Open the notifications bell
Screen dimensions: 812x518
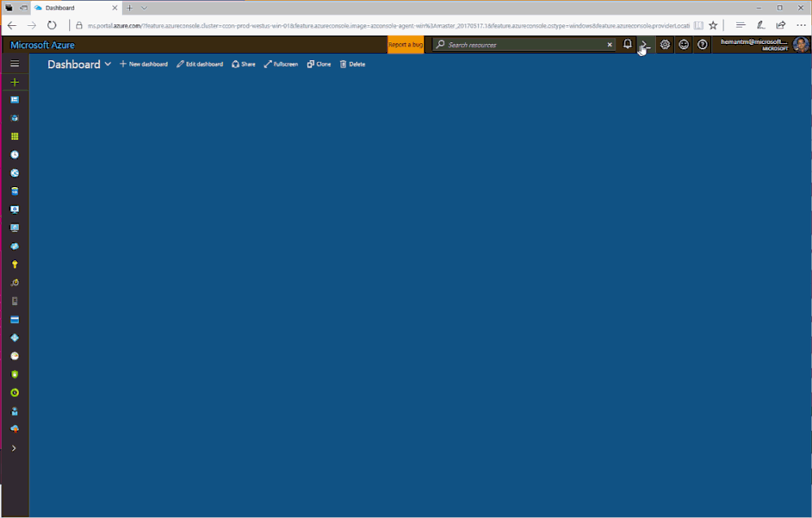pyautogui.click(x=625, y=44)
